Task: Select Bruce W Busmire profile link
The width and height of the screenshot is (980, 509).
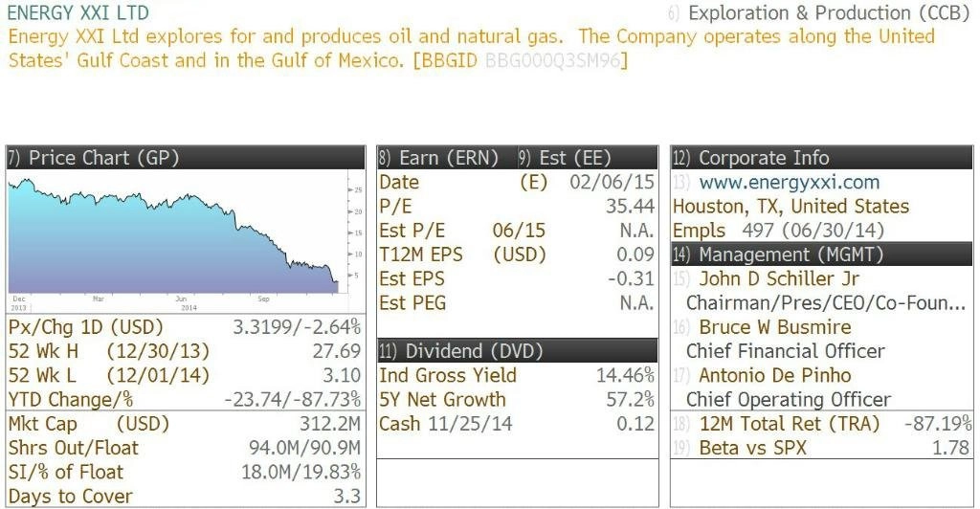Action: pyautogui.click(x=775, y=327)
